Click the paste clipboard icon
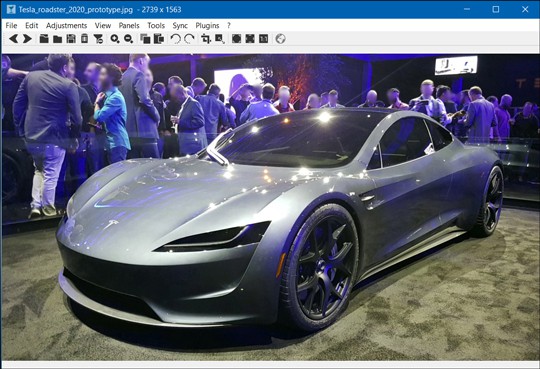The width and height of the screenshot is (540, 369). point(159,39)
